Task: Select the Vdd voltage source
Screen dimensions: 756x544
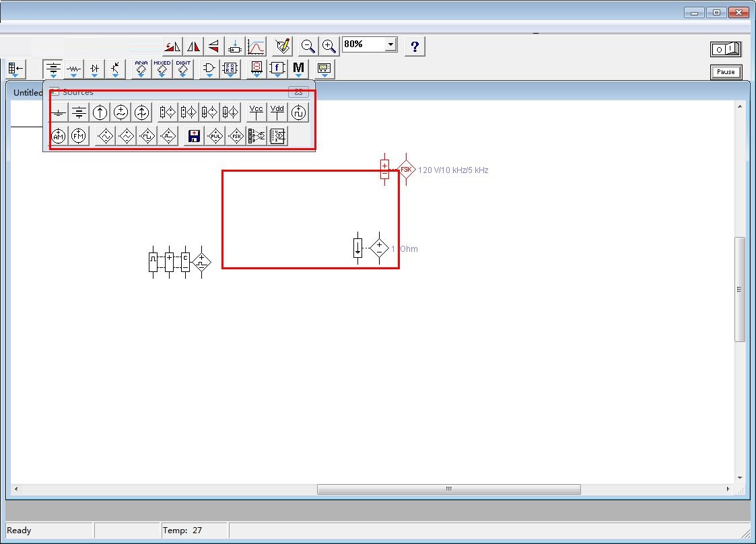Action: point(277,112)
